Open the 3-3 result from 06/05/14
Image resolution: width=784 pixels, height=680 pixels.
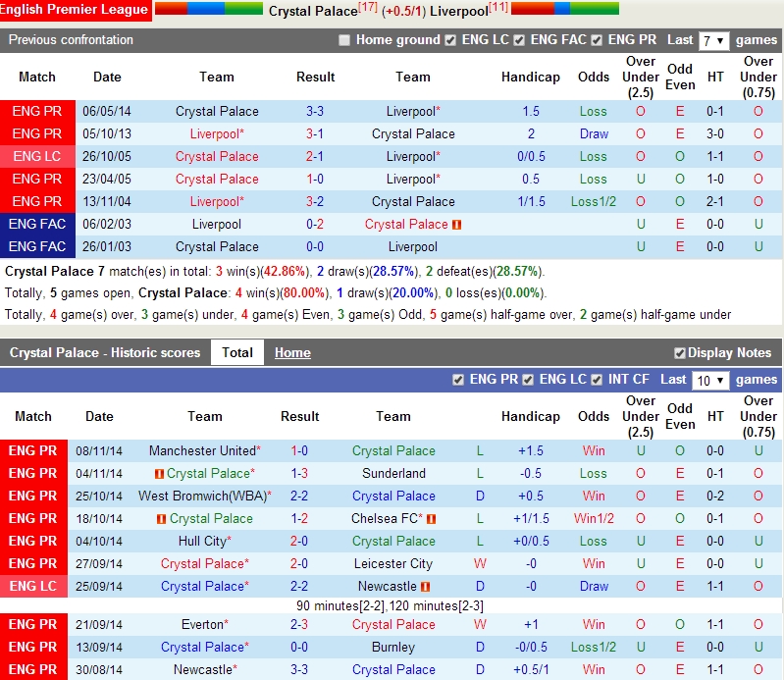pyautogui.click(x=315, y=111)
